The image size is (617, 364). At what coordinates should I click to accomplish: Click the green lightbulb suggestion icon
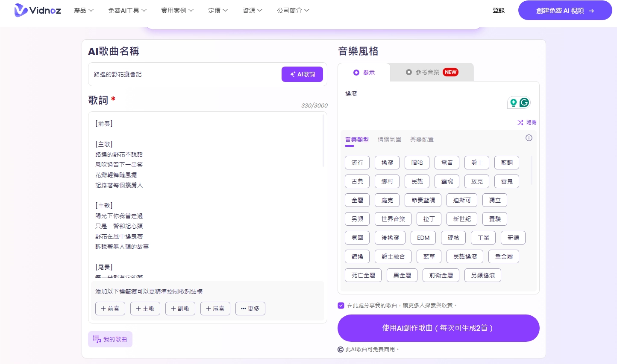pos(513,102)
